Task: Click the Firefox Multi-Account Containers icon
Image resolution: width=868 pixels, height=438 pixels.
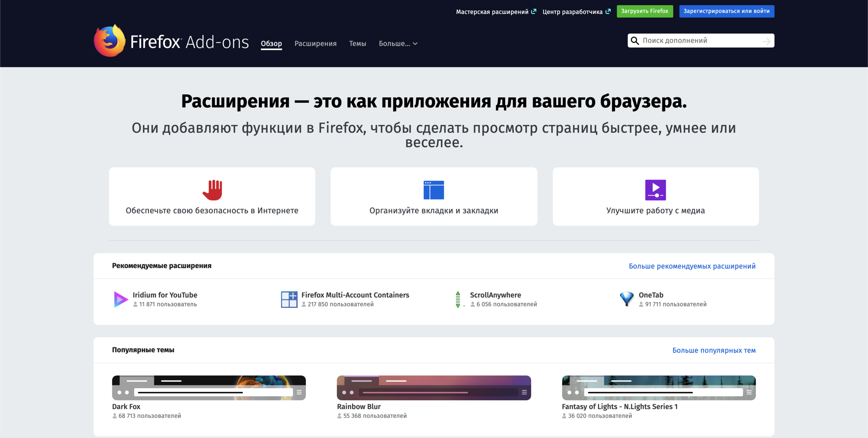Action: (x=289, y=299)
